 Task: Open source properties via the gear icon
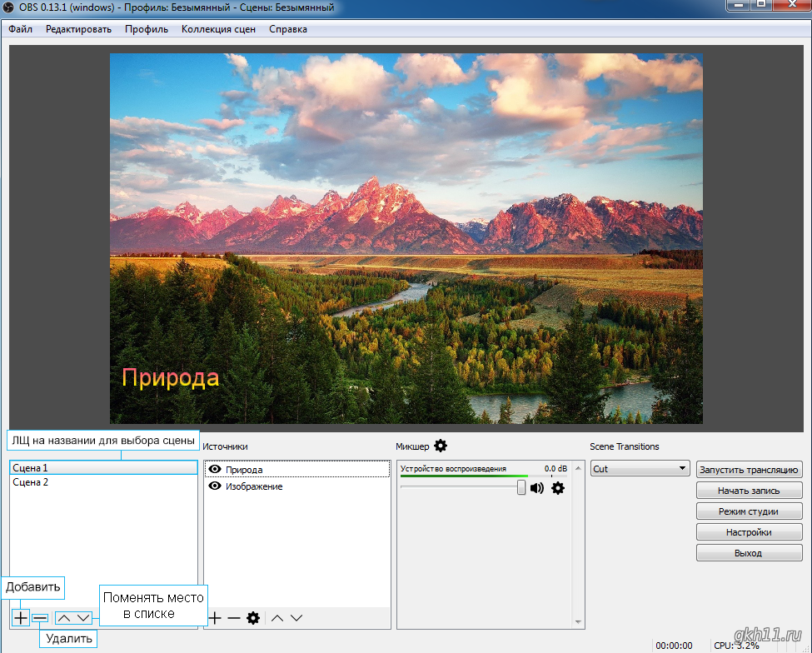coord(253,618)
